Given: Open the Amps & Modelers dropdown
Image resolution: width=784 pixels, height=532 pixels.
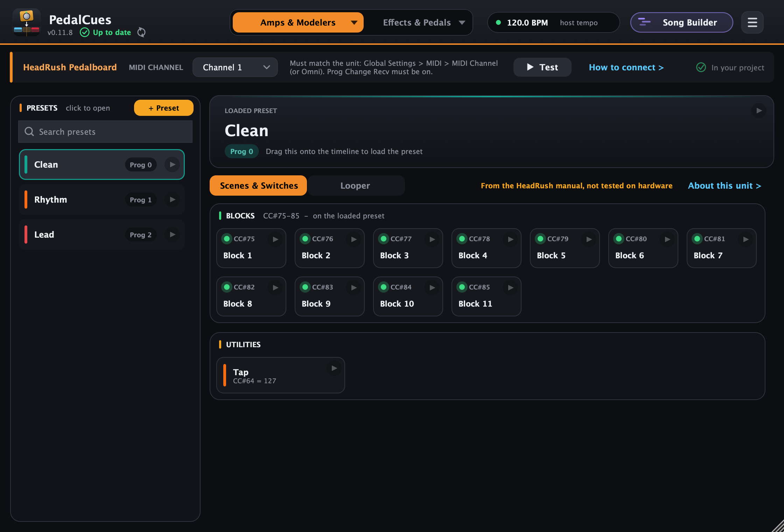Looking at the screenshot, I should click(x=298, y=22).
